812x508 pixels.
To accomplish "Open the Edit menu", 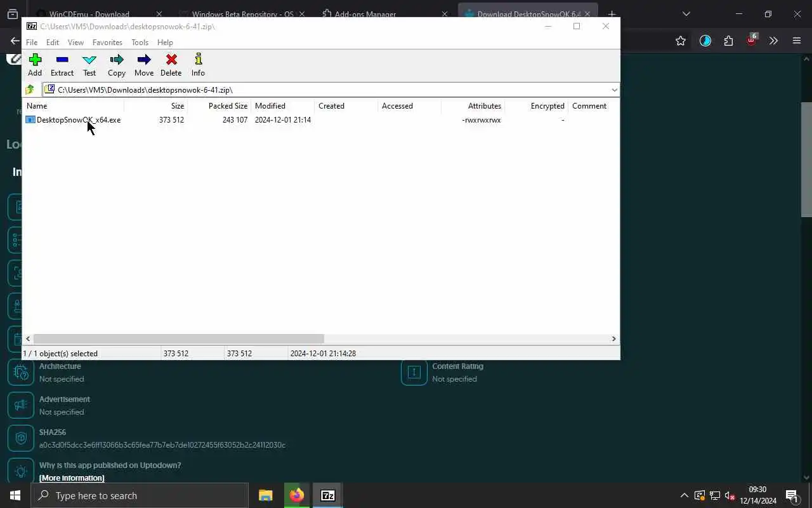I will [53, 43].
